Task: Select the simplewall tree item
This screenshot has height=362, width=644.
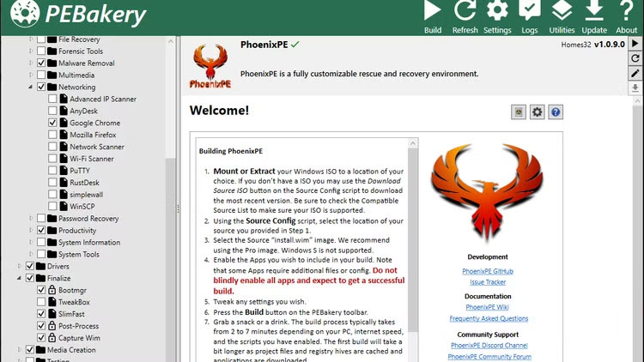Action: tap(86, 195)
